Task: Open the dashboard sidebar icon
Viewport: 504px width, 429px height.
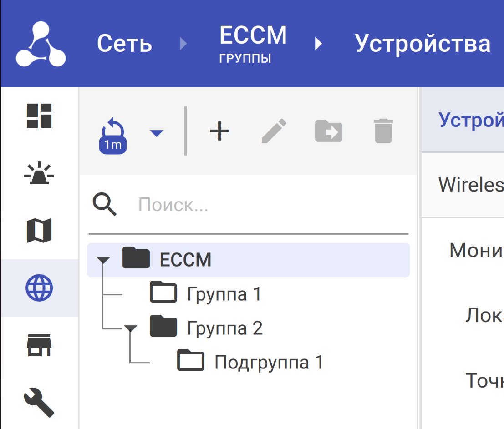Action: coord(39,116)
